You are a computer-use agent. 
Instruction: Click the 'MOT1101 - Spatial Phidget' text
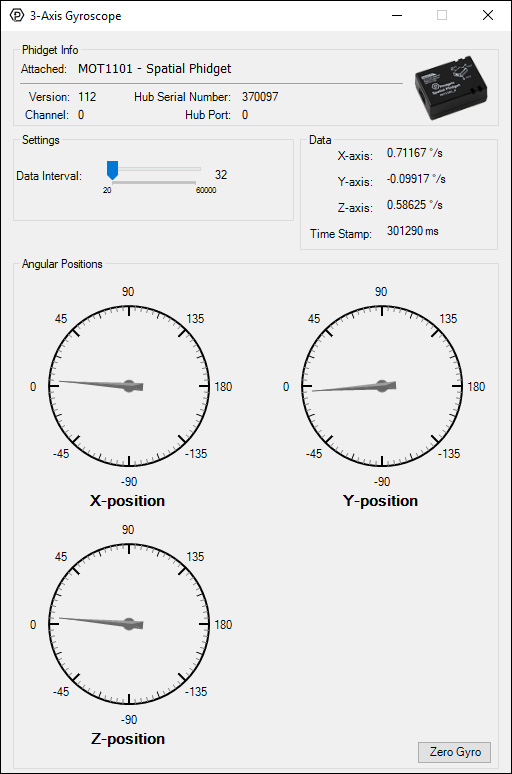tap(154, 69)
